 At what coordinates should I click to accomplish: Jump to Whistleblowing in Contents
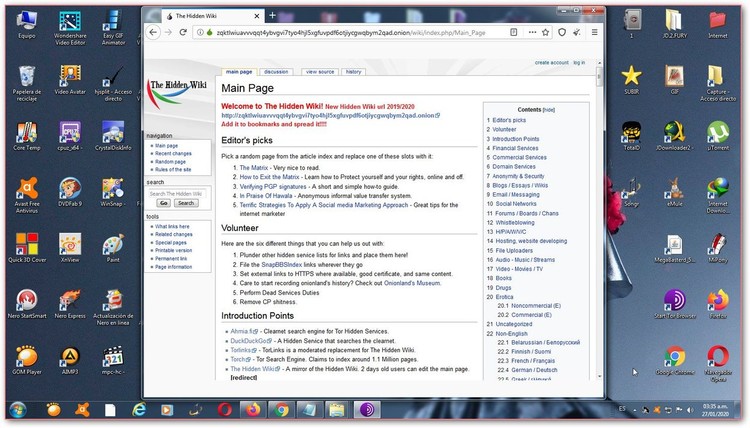tap(515, 223)
